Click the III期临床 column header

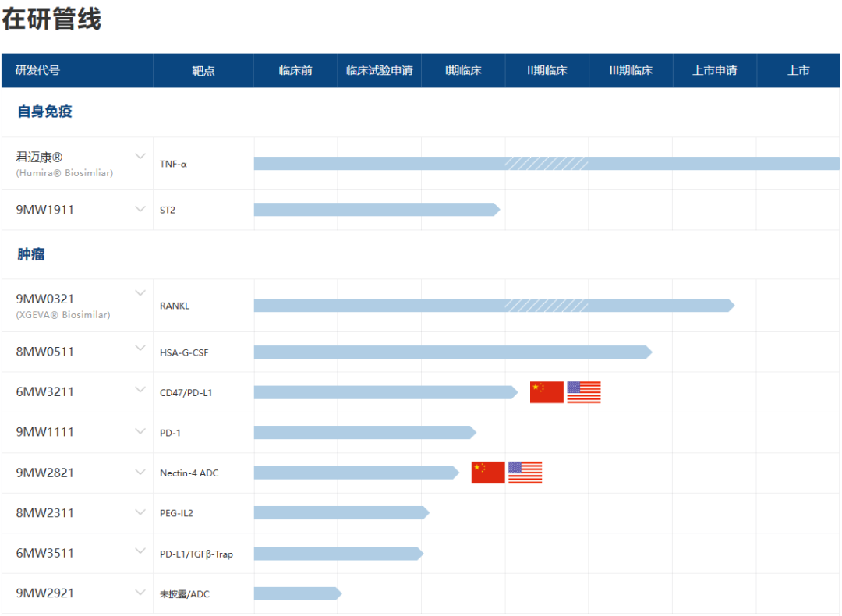click(x=631, y=70)
